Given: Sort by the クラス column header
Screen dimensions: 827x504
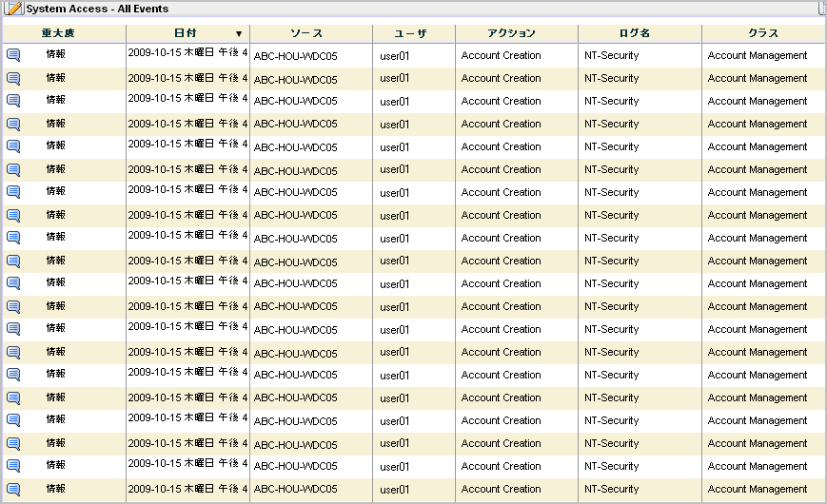Looking at the screenshot, I should pos(762,33).
